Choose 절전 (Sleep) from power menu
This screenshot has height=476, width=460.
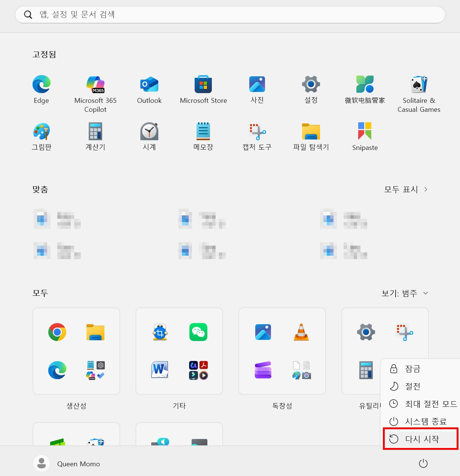pos(420,386)
